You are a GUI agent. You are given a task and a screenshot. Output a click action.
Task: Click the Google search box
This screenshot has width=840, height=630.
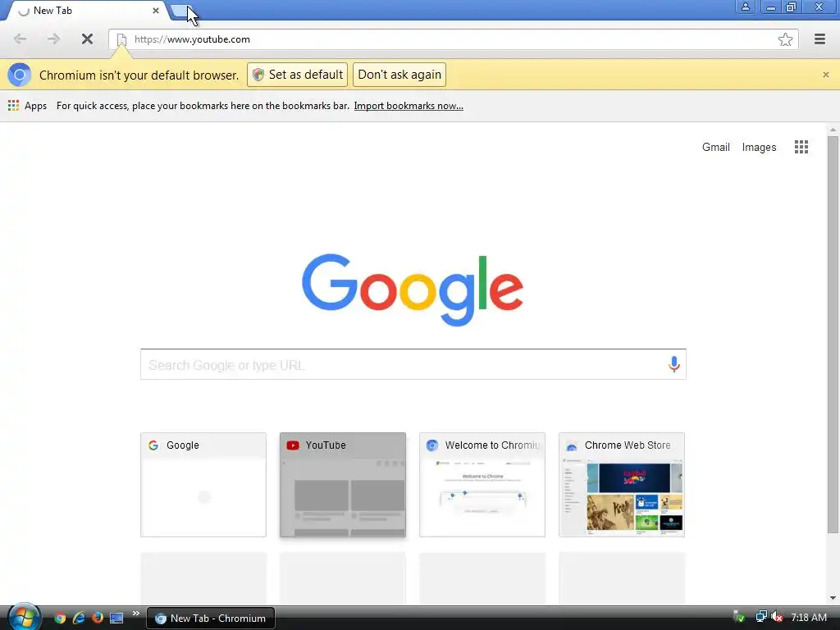(x=413, y=364)
